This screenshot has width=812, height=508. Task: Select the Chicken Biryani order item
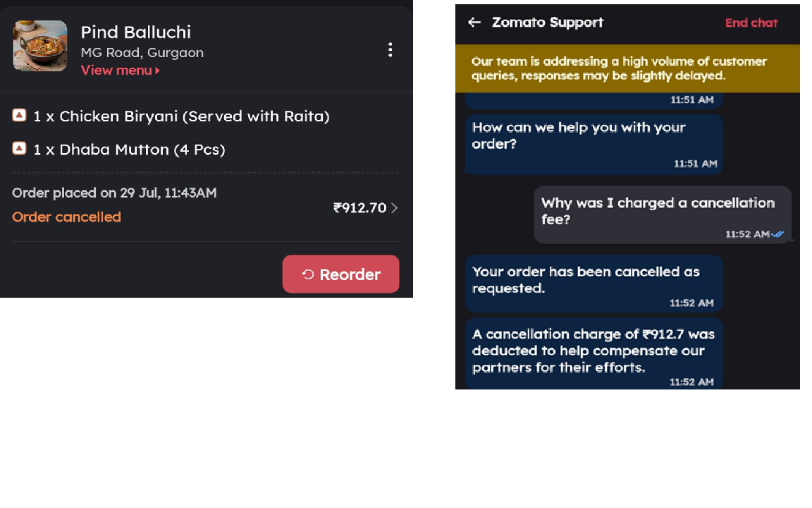[x=182, y=116]
